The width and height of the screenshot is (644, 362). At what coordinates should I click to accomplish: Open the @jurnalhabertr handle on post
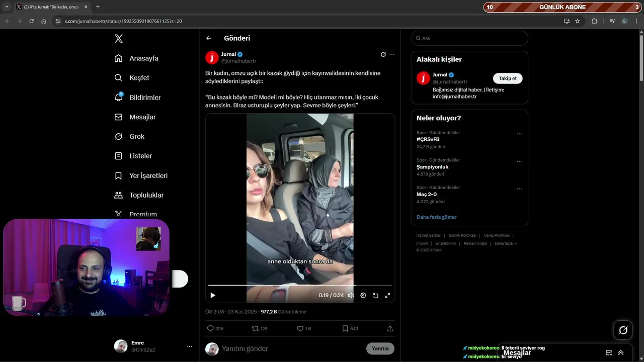(238, 61)
